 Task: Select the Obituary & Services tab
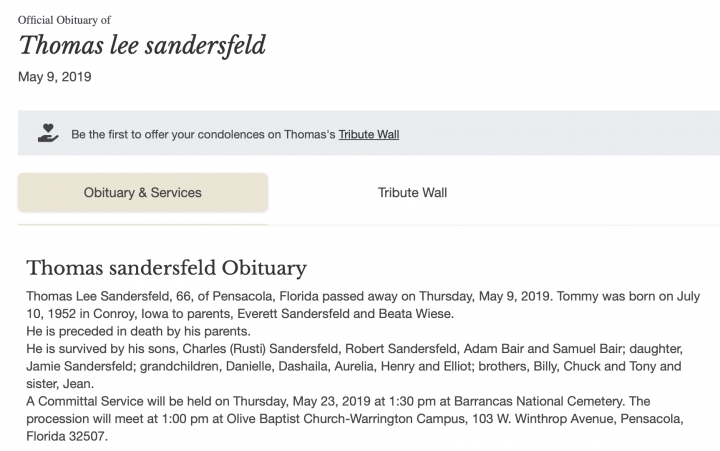coord(142,192)
